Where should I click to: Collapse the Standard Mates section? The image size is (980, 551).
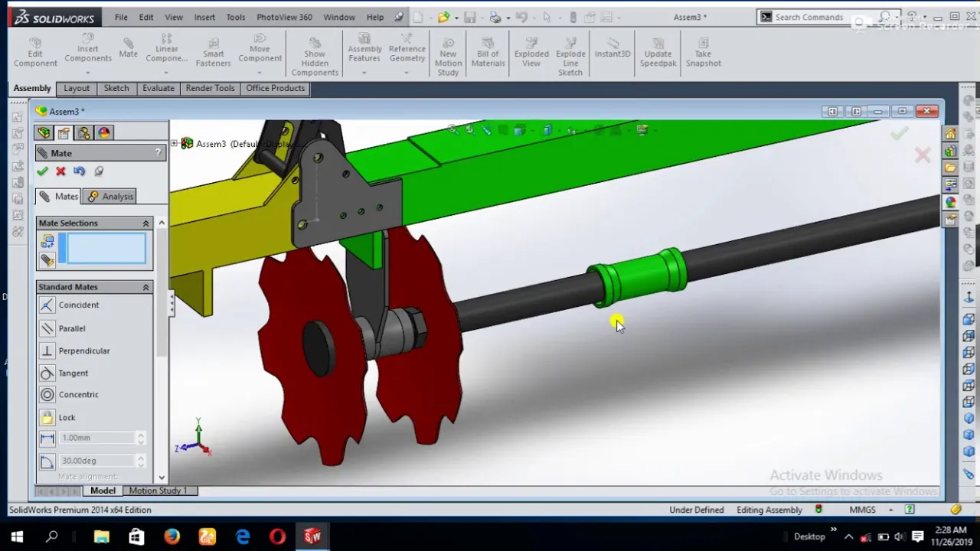(x=145, y=287)
